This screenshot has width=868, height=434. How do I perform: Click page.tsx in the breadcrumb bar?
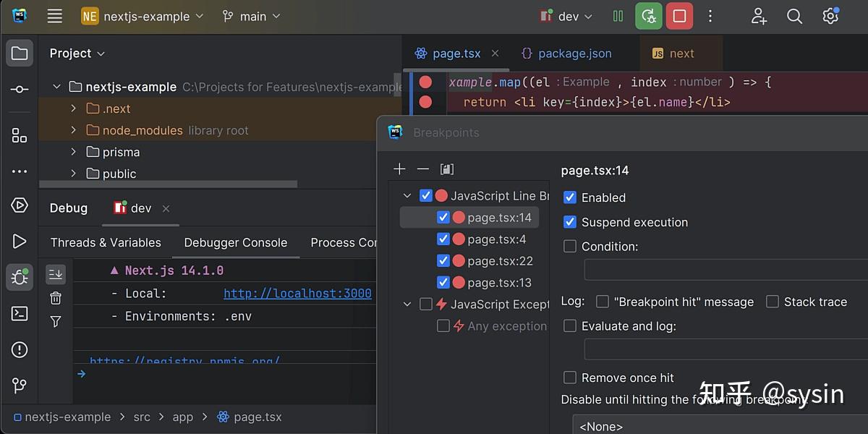coord(250,417)
